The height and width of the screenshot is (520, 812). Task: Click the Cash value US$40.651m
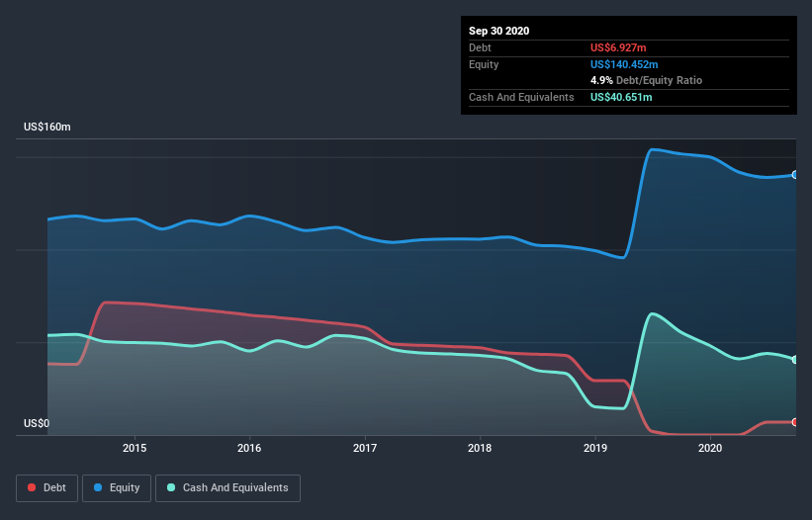coord(621,97)
